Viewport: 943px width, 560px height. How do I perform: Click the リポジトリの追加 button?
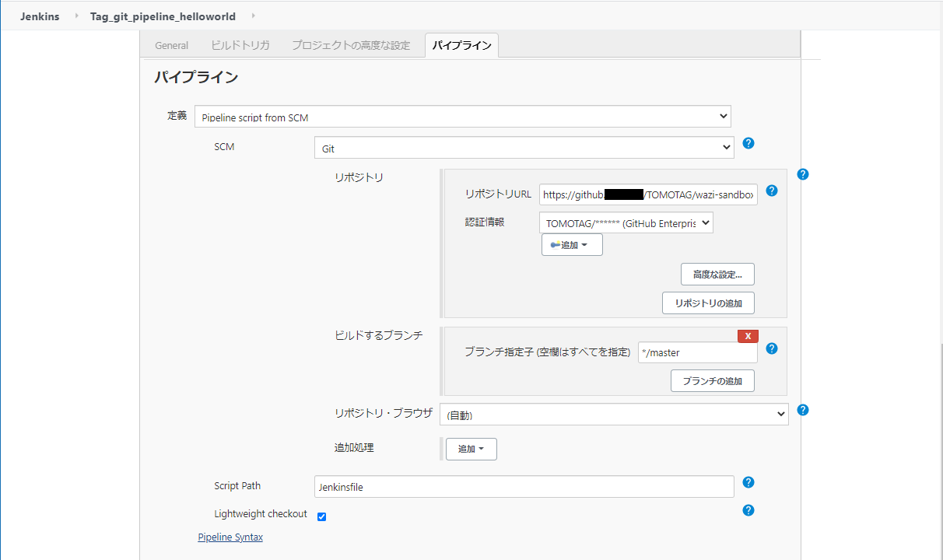pyautogui.click(x=708, y=303)
